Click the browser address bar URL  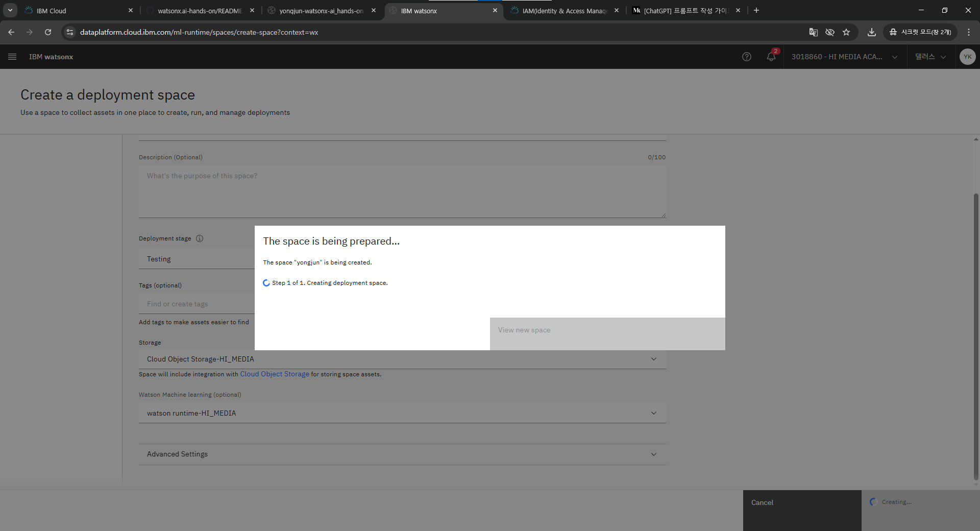[199, 32]
